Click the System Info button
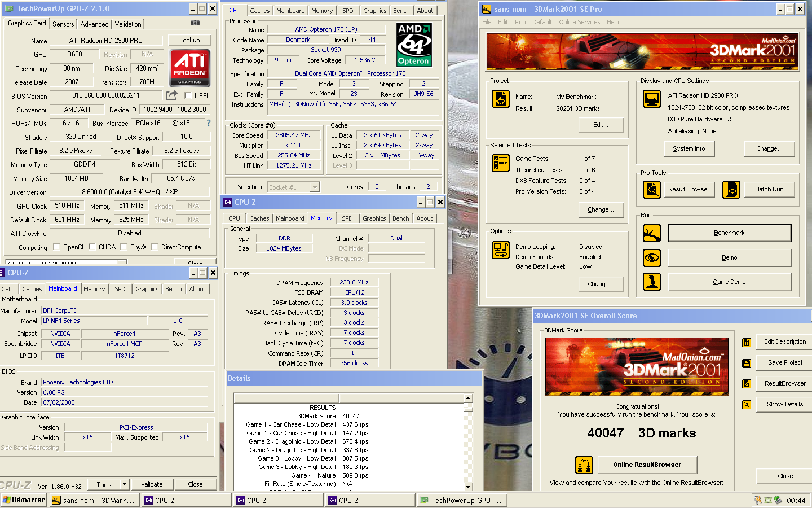Viewport: 812px width, 508px height. pyautogui.click(x=689, y=148)
